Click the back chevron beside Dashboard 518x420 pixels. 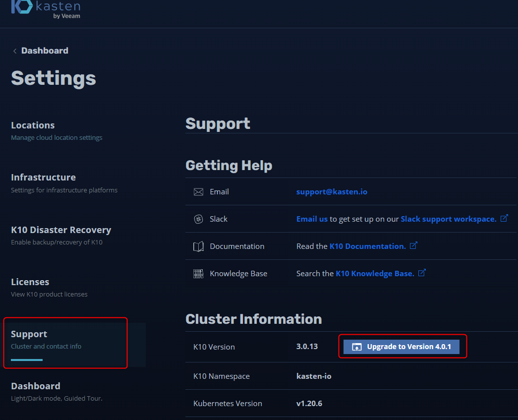pos(15,51)
